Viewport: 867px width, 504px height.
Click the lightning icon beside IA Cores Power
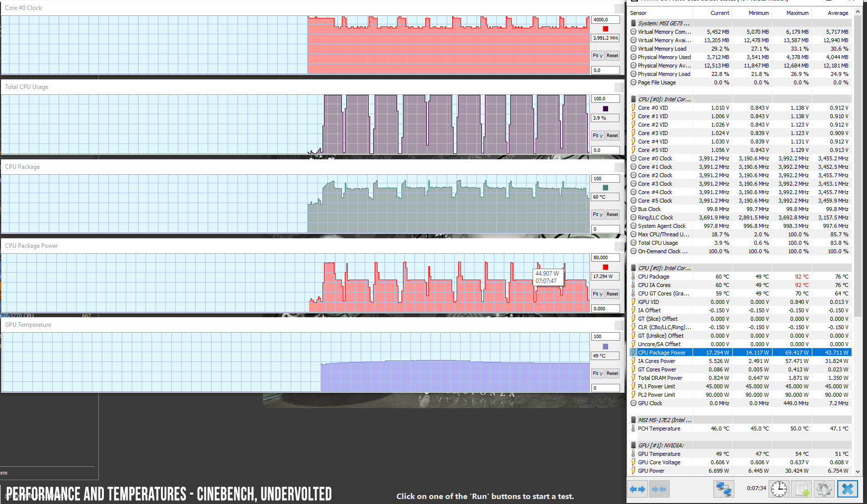[x=633, y=361]
